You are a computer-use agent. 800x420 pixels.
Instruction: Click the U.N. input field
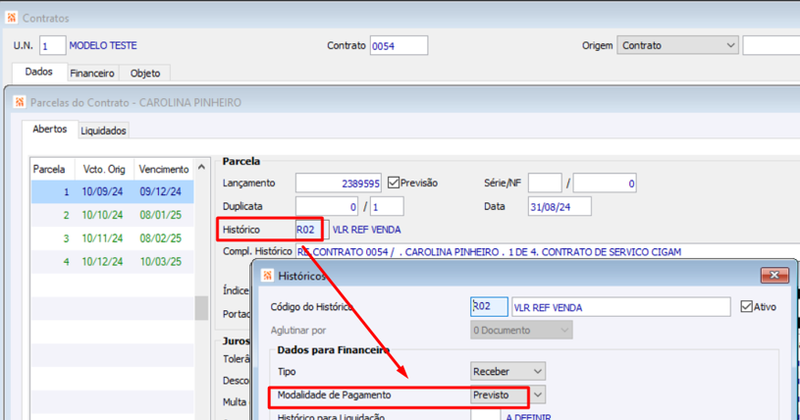(53, 45)
